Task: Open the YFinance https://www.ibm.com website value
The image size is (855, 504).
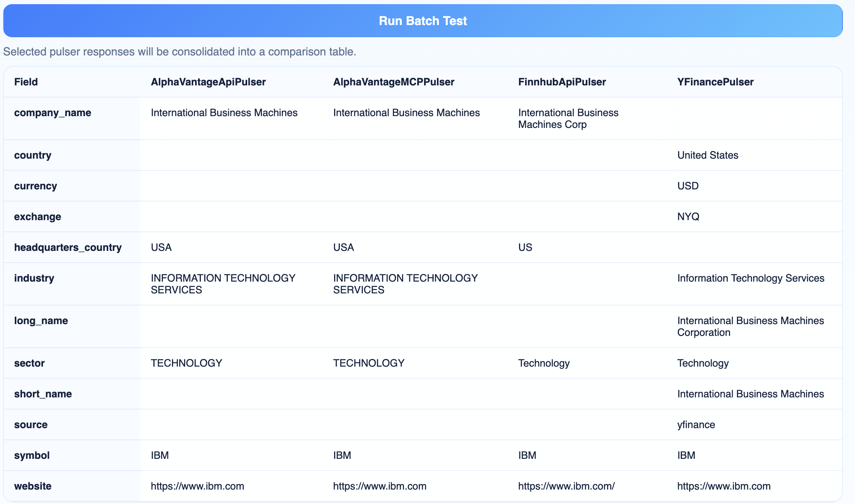Action: (x=724, y=486)
